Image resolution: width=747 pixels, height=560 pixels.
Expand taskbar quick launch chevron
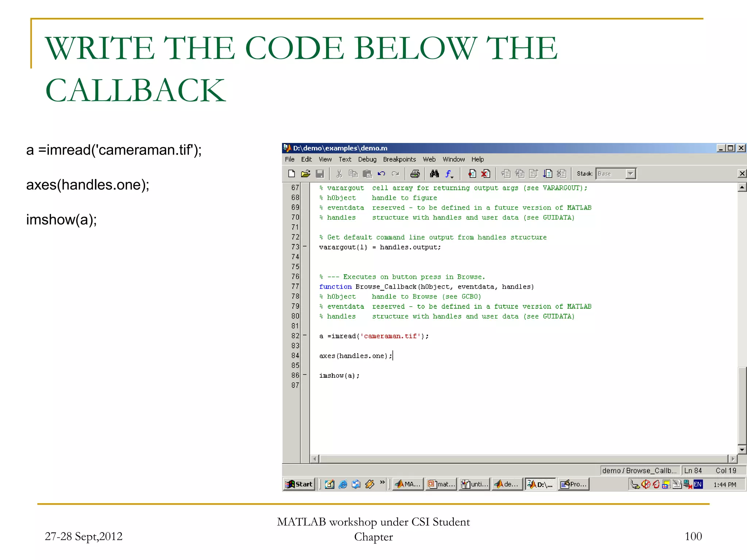(x=382, y=483)
